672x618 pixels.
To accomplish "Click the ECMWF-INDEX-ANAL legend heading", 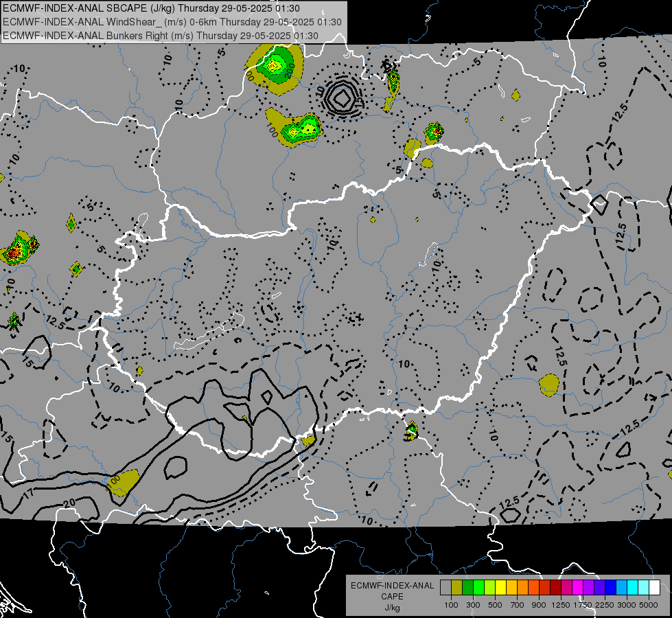I will [392, 586].
